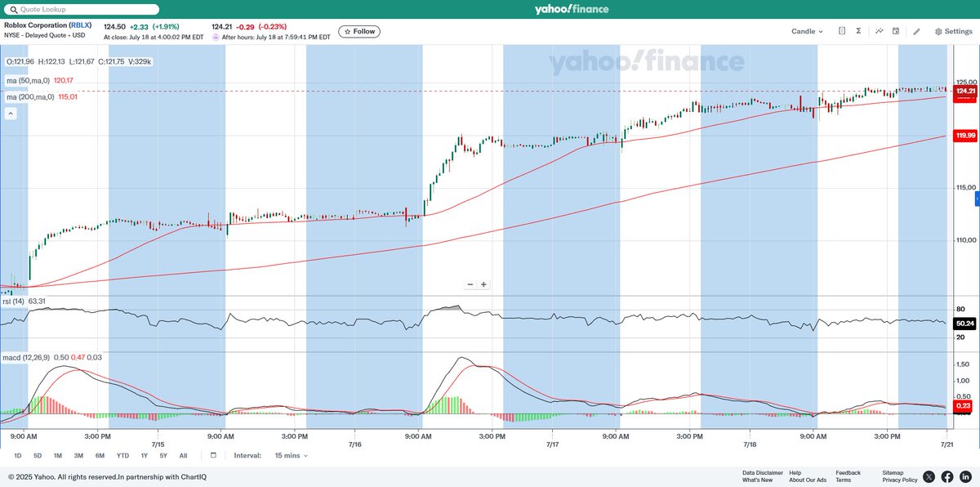Open the calendar events icon in toolbar

pyautogui.click(x=896, y=31)
